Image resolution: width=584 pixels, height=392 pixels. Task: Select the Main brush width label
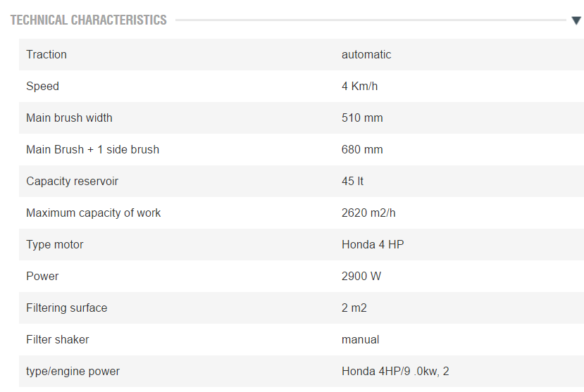[69, 118]
